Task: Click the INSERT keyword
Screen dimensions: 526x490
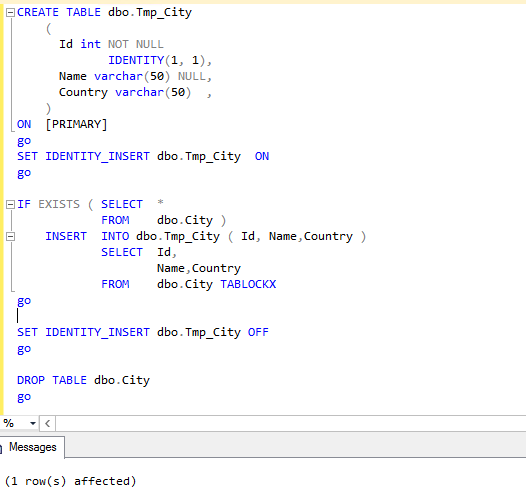Action: [x=66, y=236]
